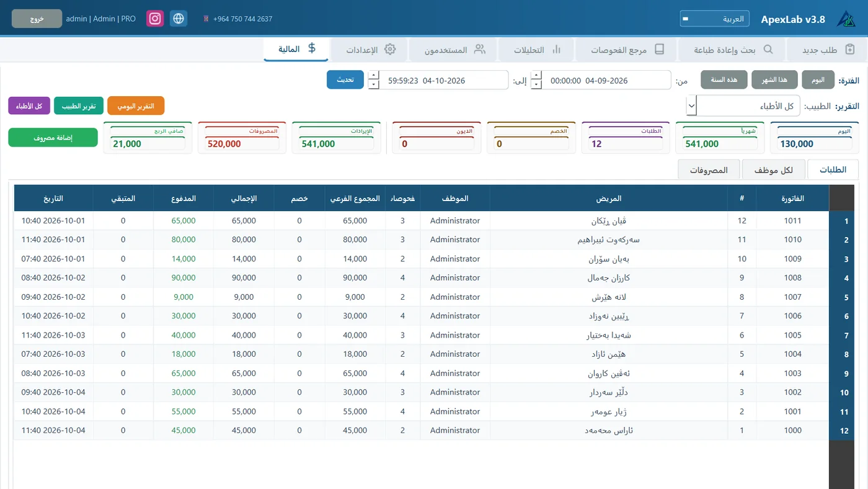Click the bar chart icon of التحليلات

coord(557,49)
